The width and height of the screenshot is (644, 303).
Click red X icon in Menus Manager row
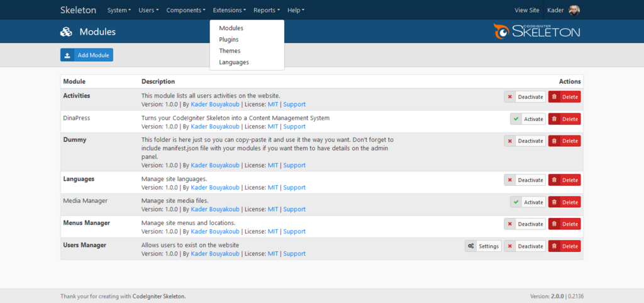[509, 224]
